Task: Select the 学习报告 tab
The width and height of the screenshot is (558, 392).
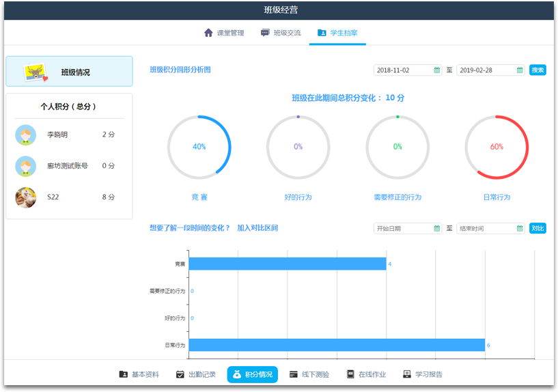Action: [423, 374]
